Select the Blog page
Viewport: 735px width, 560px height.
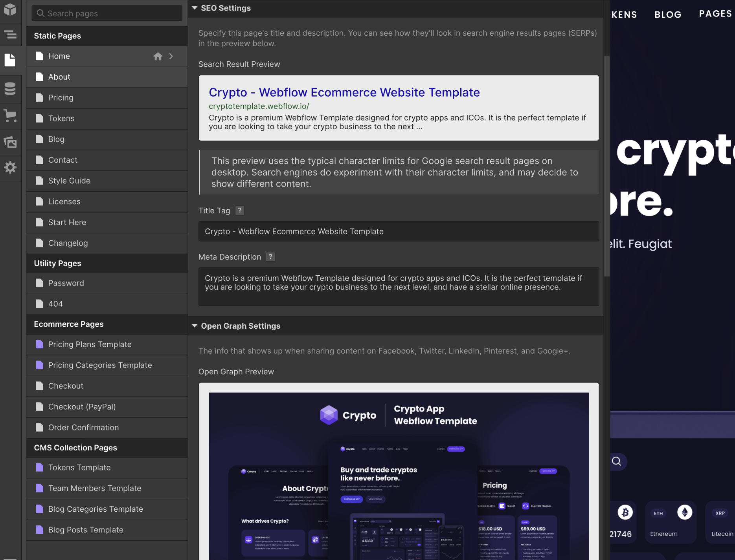(x=107, y=139)
